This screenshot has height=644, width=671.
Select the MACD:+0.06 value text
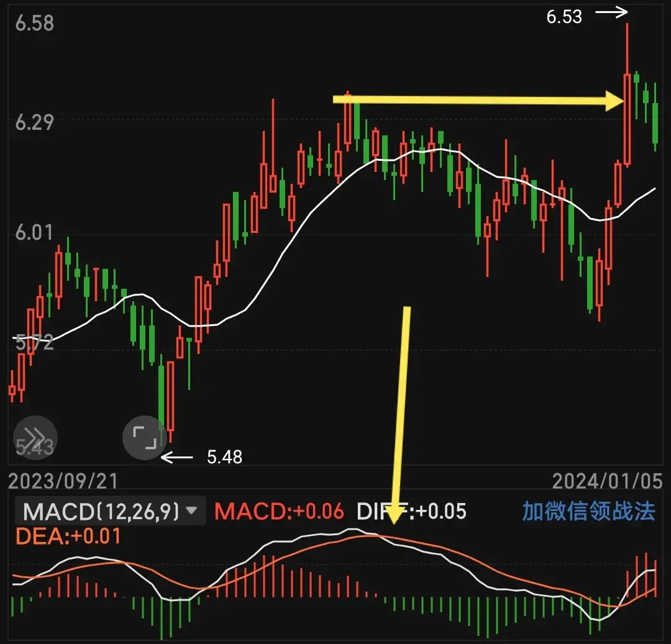(x=279, y=511)
